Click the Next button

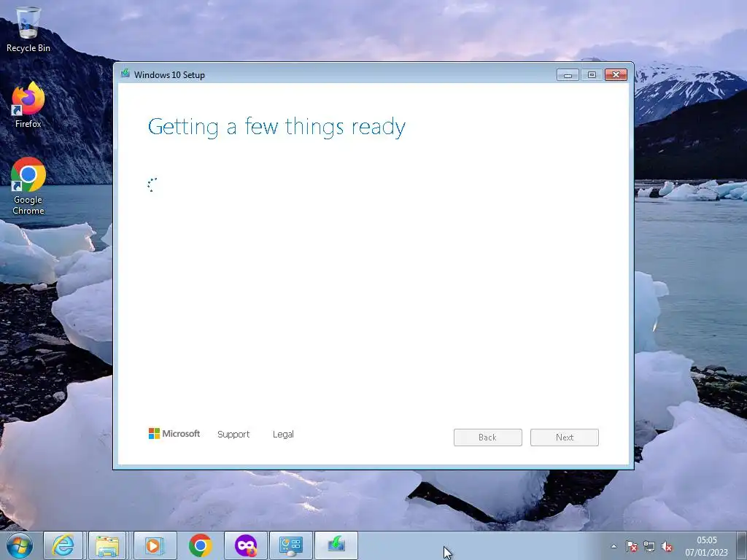point(565,437)
